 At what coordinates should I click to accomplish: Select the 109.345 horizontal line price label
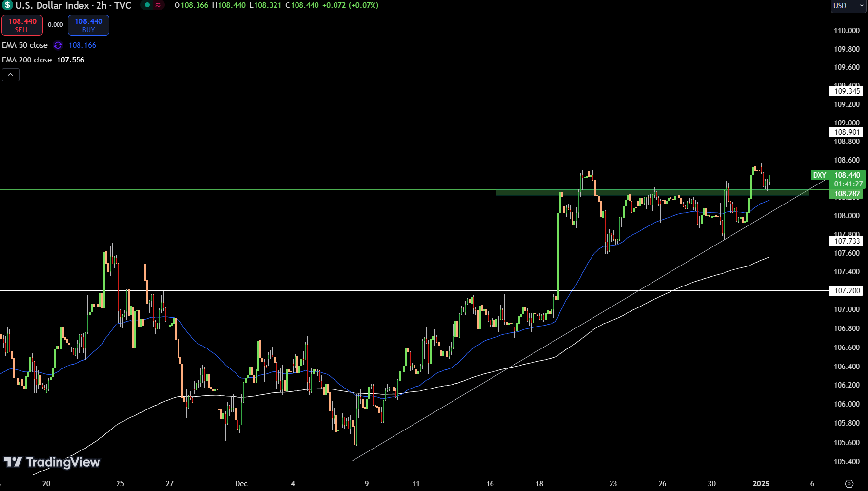point(847,91)
